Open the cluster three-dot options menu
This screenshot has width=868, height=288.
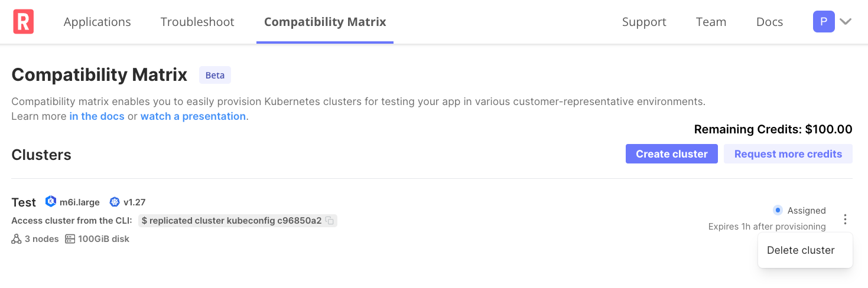click(845, 220)
